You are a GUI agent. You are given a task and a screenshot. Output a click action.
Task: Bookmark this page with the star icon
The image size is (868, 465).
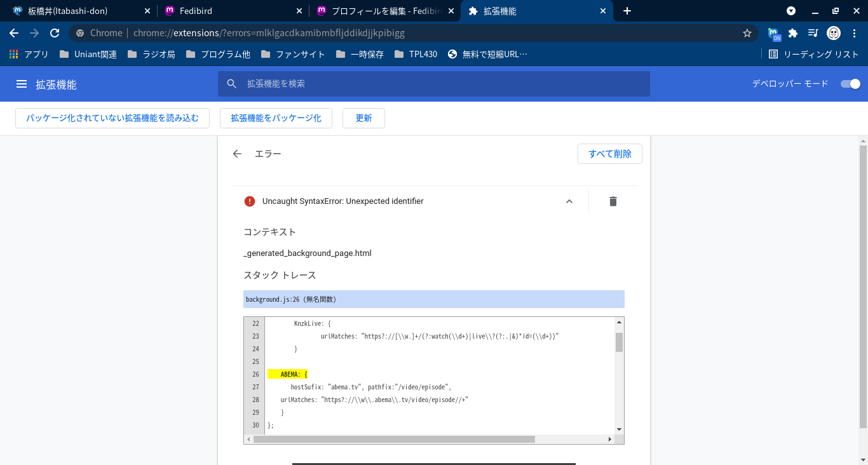(x=747, y=33)
